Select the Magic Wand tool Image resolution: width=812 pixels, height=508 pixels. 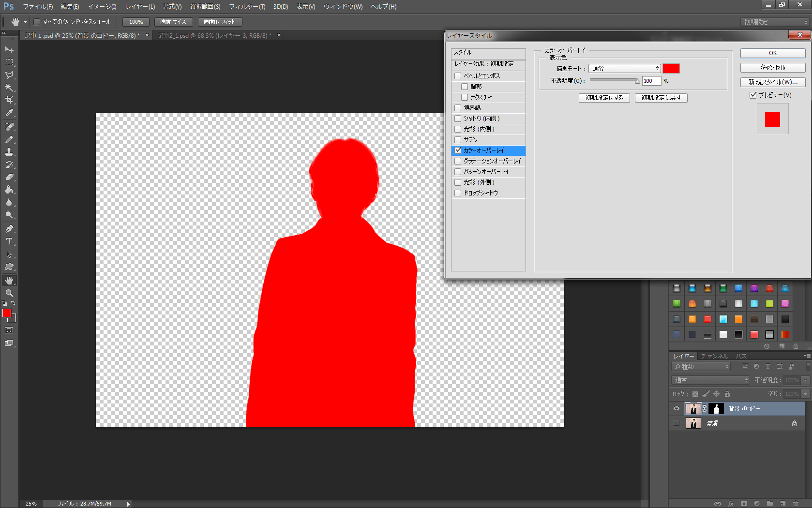click(9, 88)
